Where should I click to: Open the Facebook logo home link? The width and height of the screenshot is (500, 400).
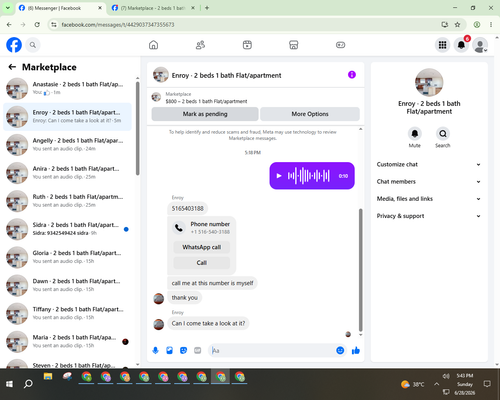[x=14, y=45]
